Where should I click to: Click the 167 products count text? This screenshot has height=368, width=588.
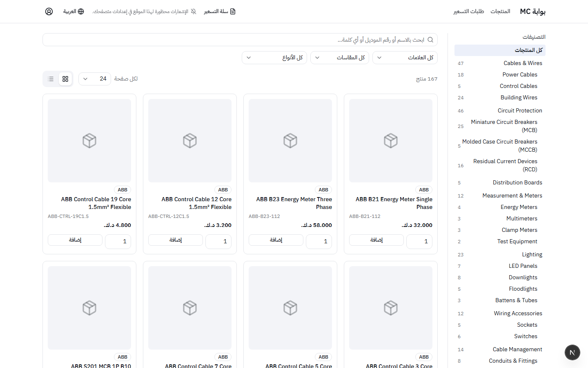coord(427,79)
